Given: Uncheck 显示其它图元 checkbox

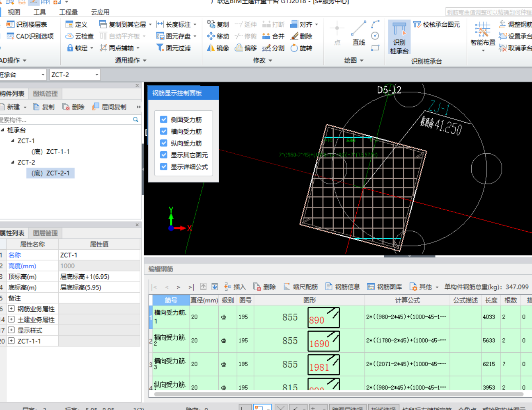Looking at the screenshot, I should pos(164,155).
